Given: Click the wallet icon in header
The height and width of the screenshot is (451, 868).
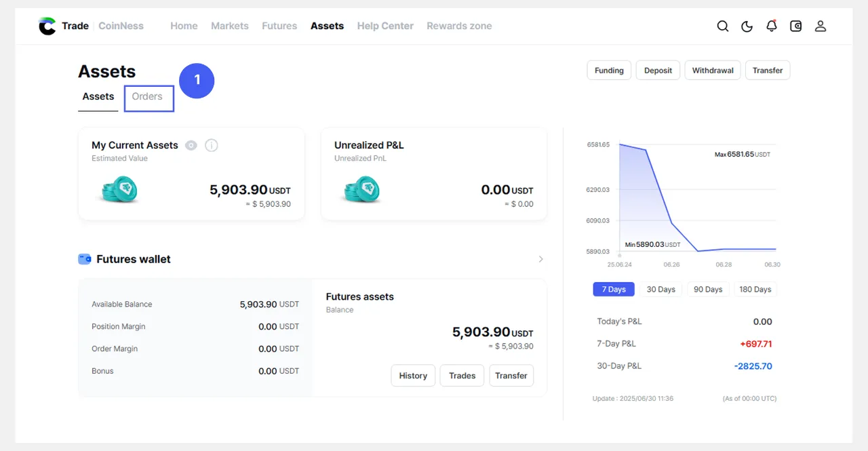Looking at the screenshot, I should [x=796, y=26].
